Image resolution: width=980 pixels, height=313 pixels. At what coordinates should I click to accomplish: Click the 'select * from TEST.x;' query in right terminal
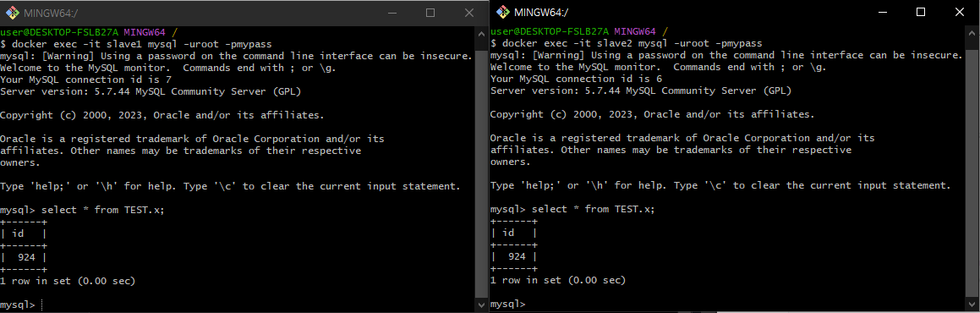click(x=594, y=209)
